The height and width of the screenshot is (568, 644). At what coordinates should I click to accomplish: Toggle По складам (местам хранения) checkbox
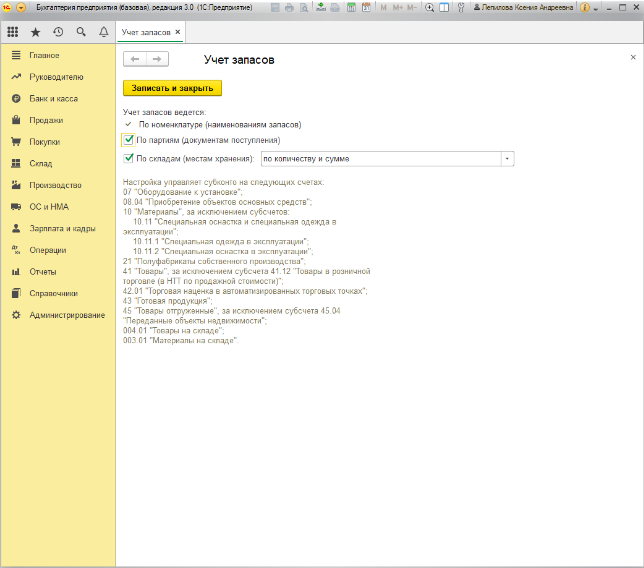click(x=129, y=158)
